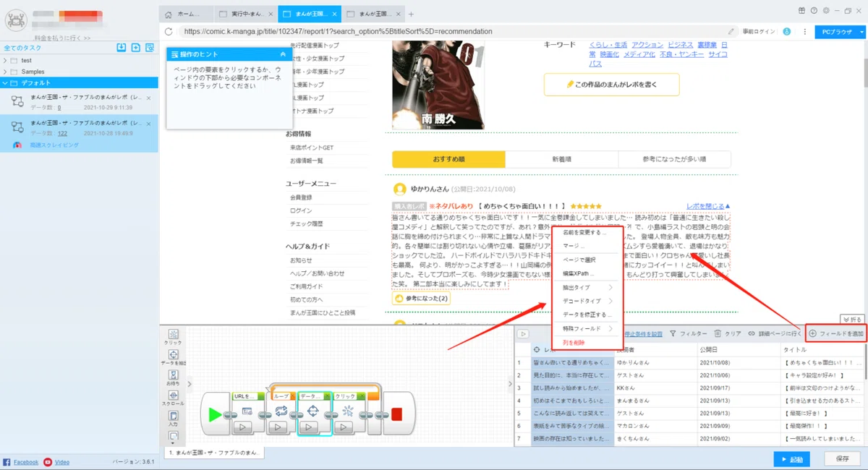The image size is (868, 470).
Task: Choose 編集XPath in context menu
Action: (578, 273)
